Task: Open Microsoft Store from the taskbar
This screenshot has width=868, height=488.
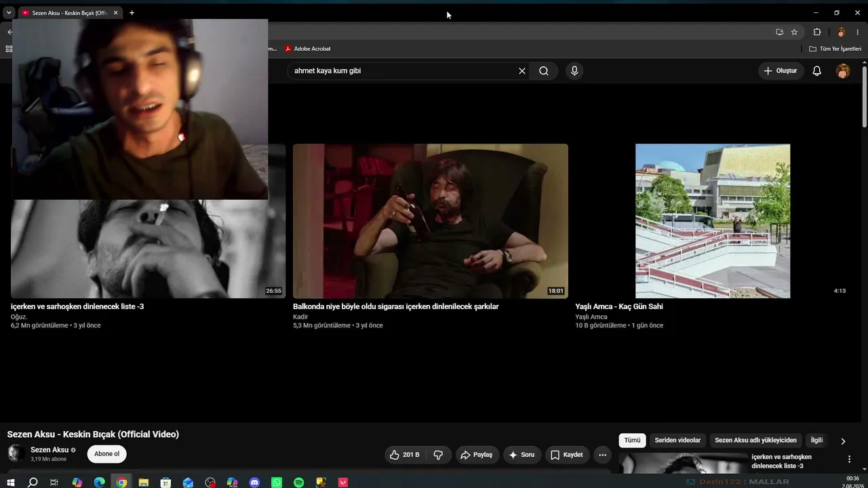Action: [x=165, y=483]
